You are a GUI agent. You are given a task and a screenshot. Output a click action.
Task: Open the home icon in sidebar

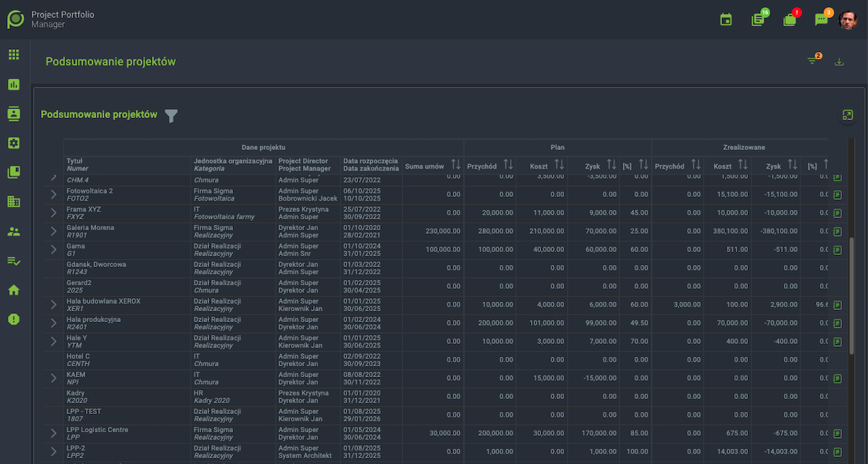[x=14, y=290]
